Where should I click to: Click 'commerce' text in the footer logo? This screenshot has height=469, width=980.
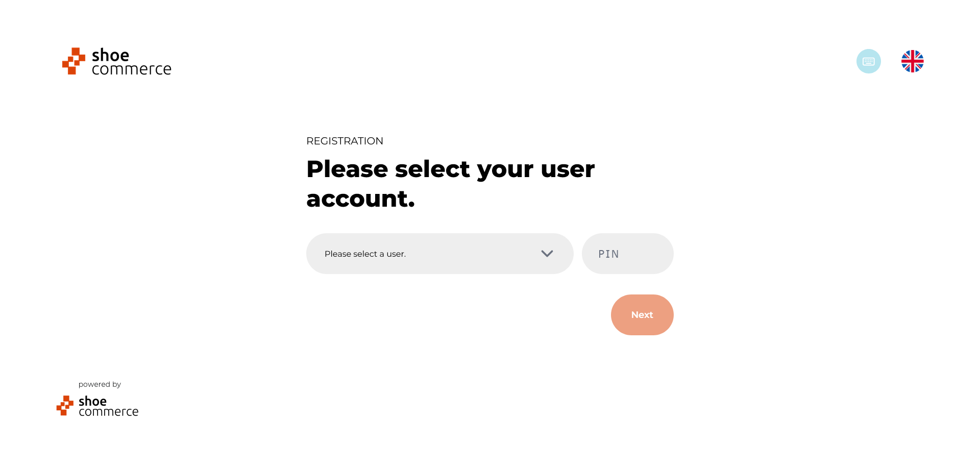pos(108,412)
